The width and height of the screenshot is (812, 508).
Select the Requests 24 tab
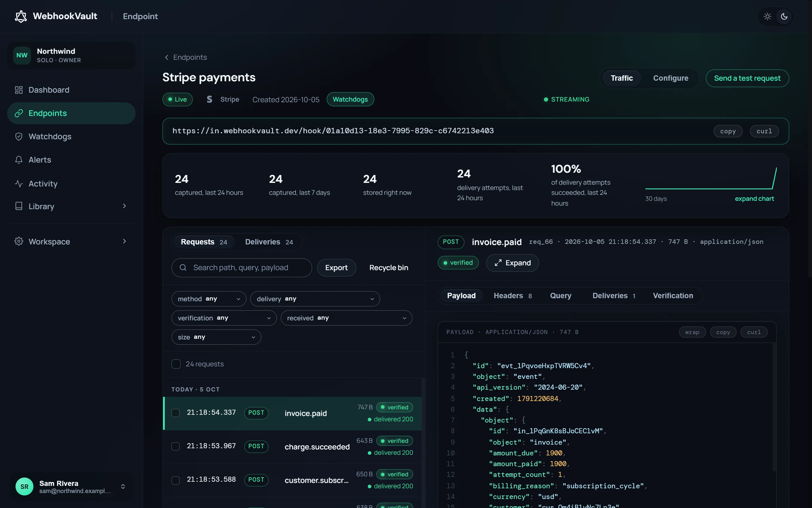pos(204,242)
